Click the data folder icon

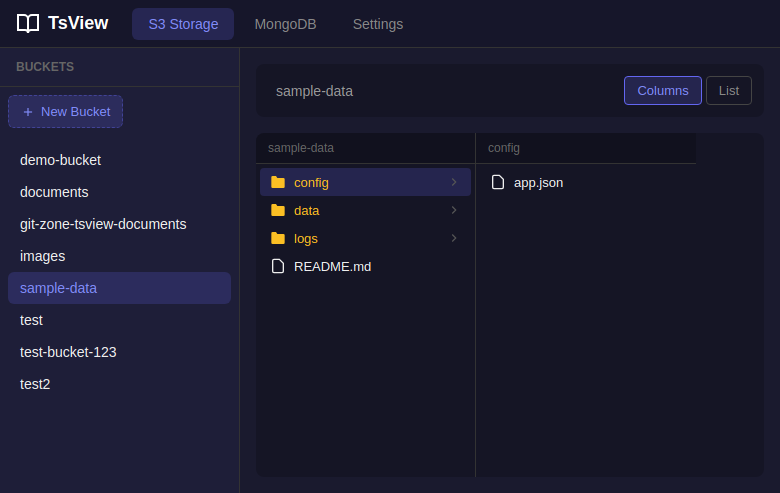point(278,210)
